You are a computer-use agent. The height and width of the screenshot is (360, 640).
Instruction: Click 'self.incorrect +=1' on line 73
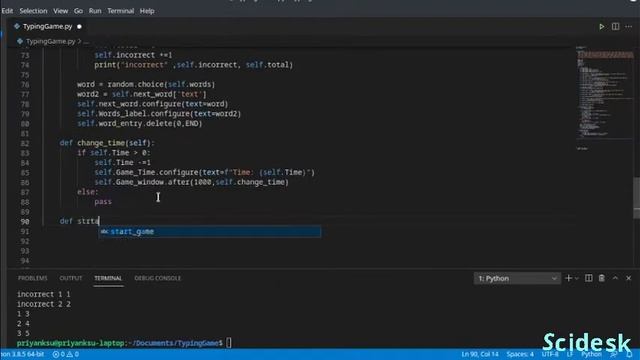coord(133,55)
